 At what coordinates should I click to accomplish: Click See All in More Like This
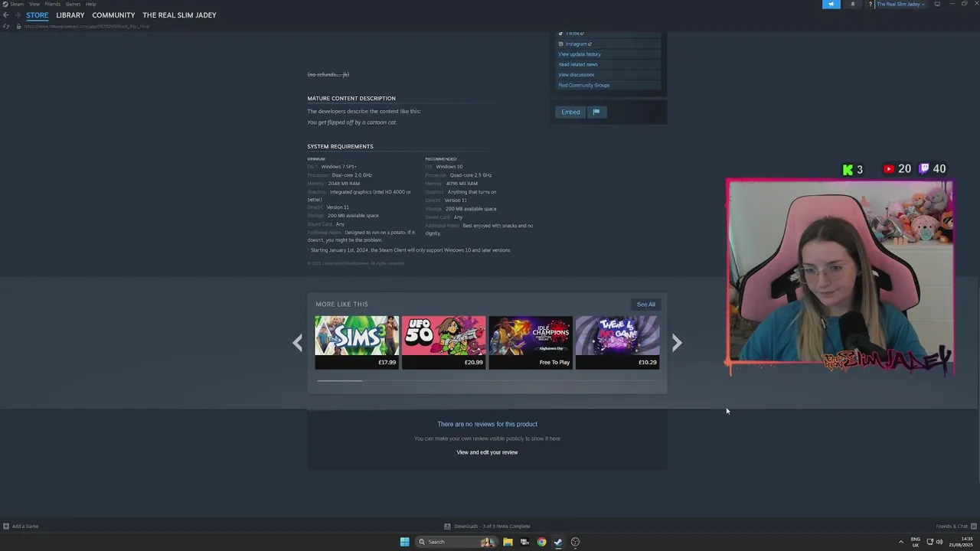[646, 305]
